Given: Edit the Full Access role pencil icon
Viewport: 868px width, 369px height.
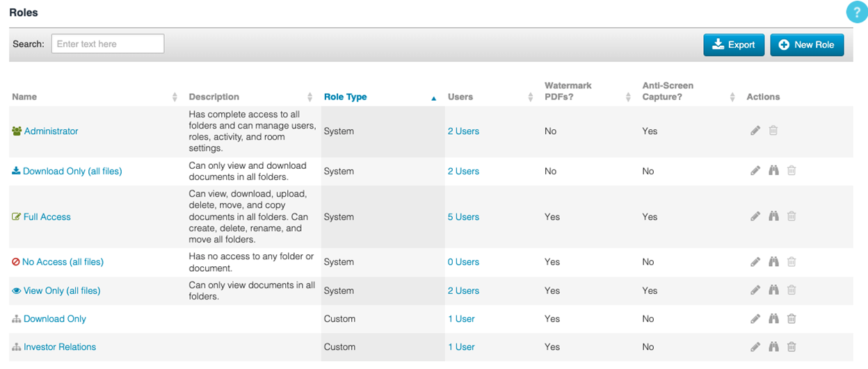Looking at the screenshot, I should 755,217.
